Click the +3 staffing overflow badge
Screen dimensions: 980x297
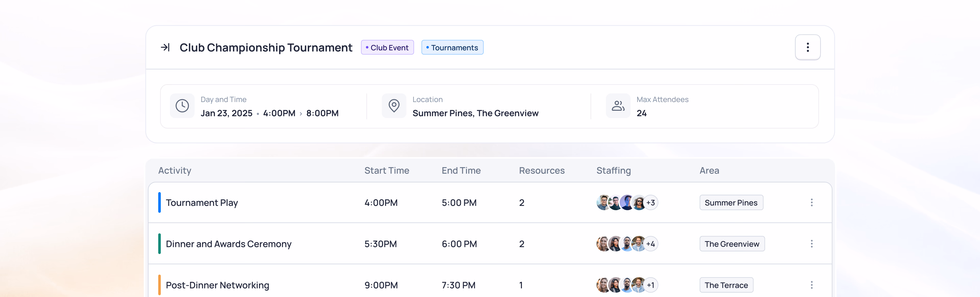tap(651, 203)
